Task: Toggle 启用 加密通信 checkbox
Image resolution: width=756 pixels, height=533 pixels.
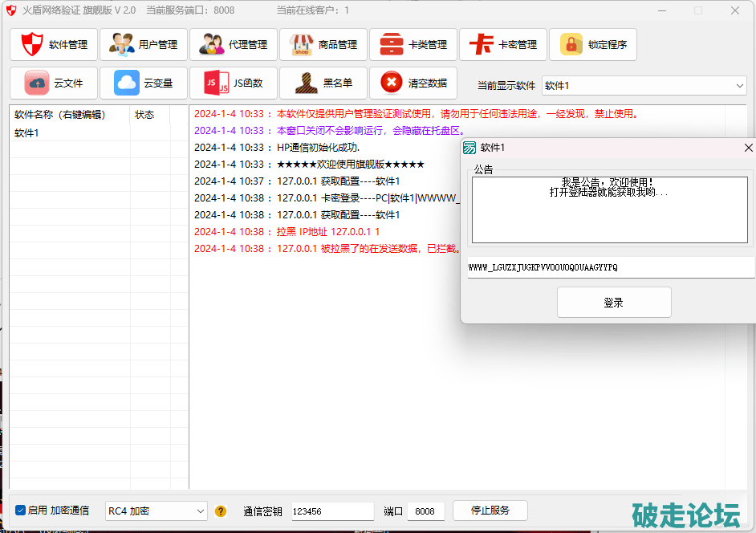Action: [x=21, y=511]
